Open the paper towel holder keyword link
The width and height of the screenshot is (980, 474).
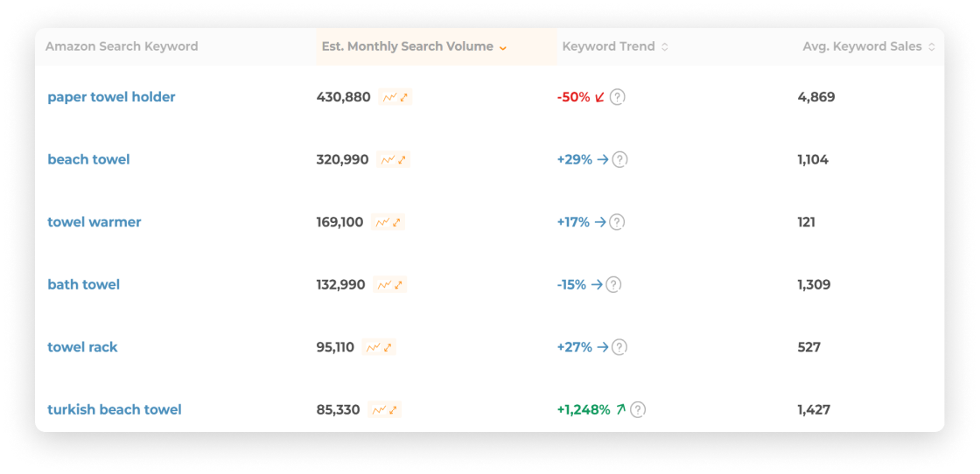coord(111,97)
